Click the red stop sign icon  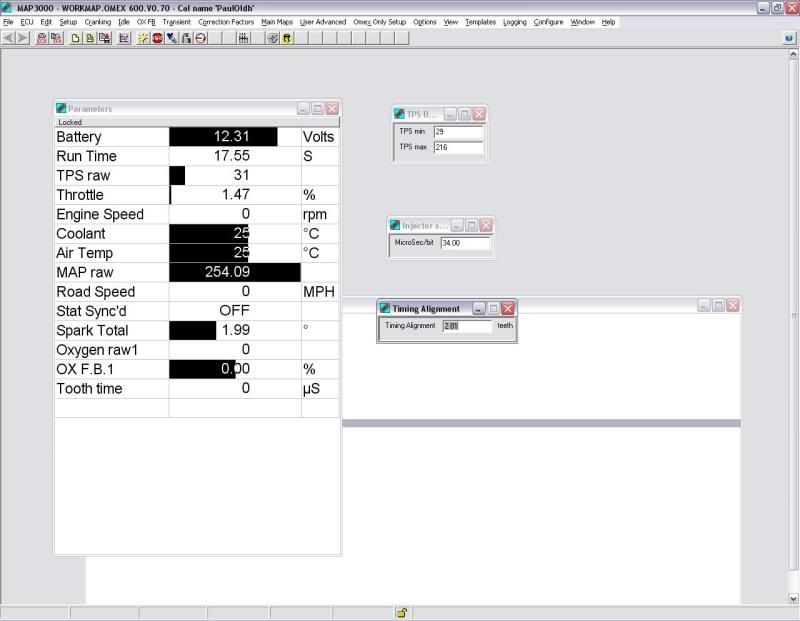tap(158, 38)
